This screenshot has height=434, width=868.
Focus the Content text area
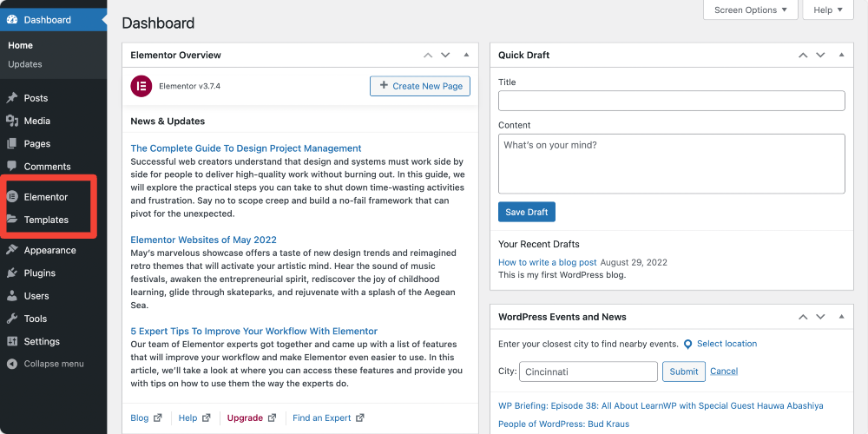coord(672,164)
